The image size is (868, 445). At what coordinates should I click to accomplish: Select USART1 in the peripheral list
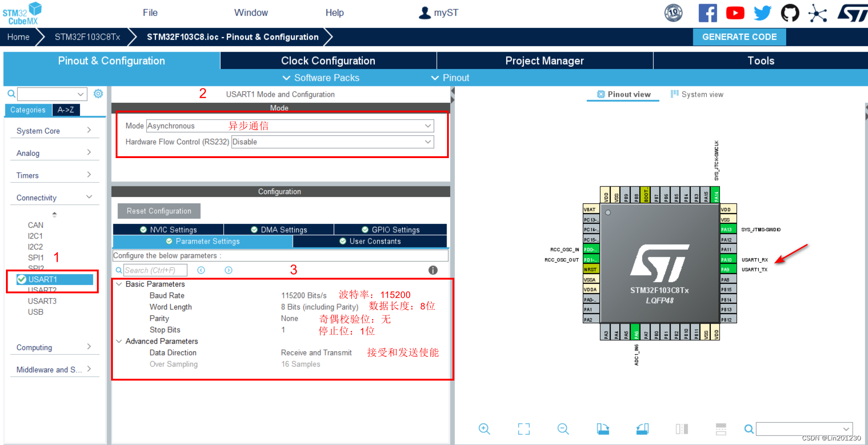tap(55, 279)
